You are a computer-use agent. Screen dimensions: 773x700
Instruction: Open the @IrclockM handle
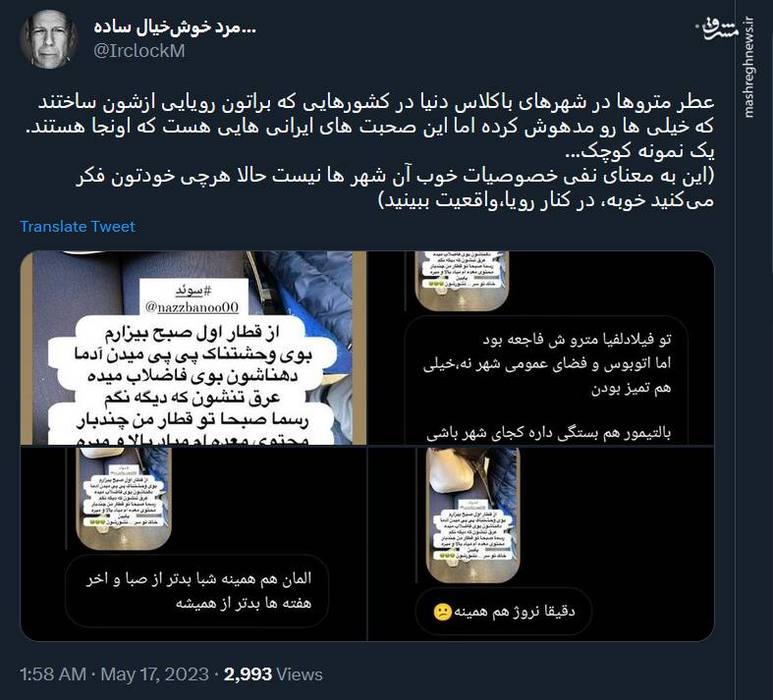[x=139, y=51]
